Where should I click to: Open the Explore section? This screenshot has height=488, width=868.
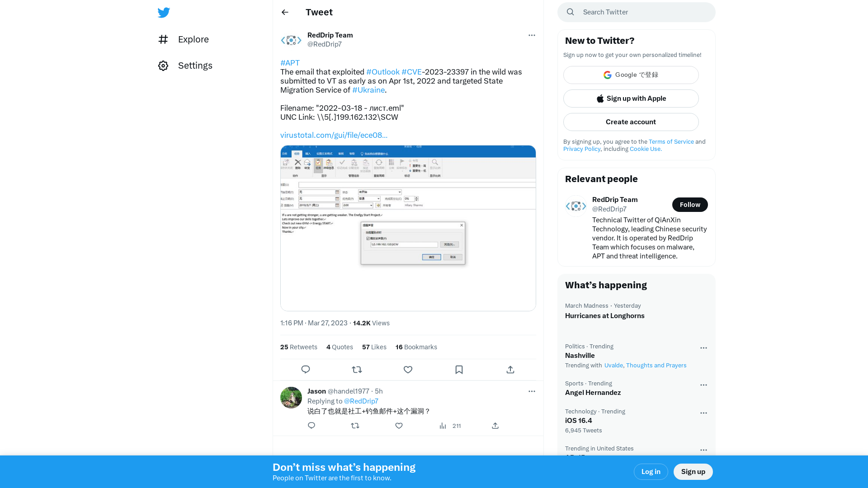[x=193, y=39]
